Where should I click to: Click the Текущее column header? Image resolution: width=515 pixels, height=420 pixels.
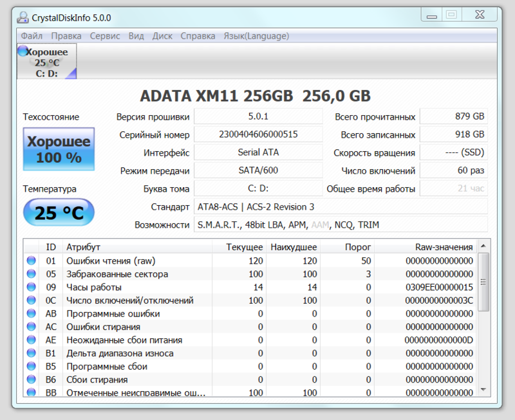coord(239,247)
